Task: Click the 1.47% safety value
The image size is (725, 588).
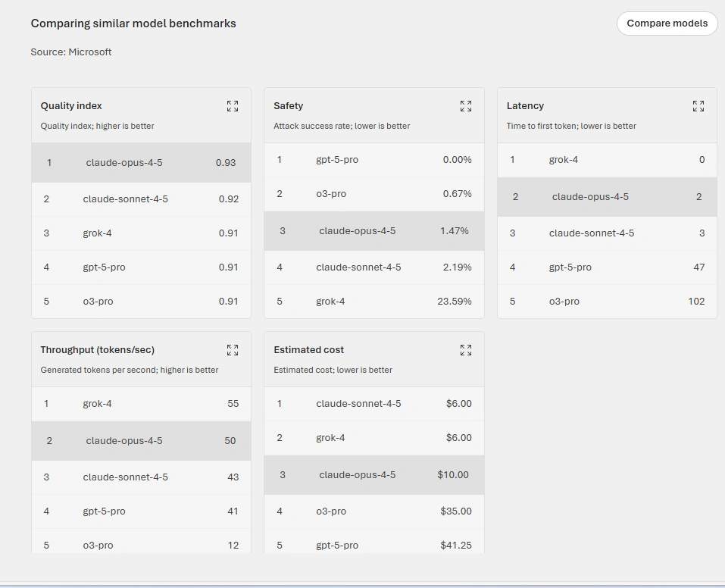Action: [455, 231]
